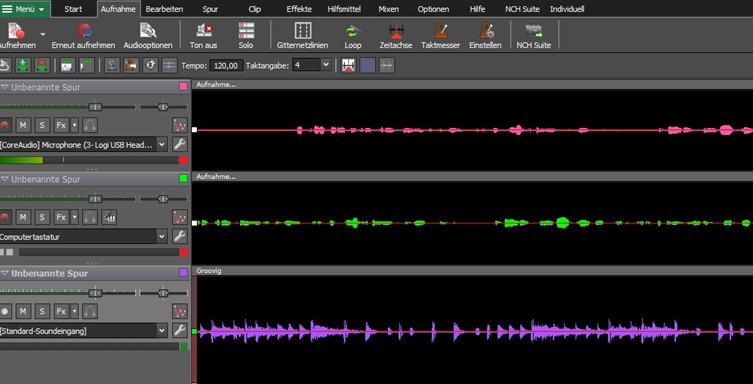Click the circular arrow icon left of Tempo
The height and width of the screenshot is (384, 753).
(x=150, y=65)
